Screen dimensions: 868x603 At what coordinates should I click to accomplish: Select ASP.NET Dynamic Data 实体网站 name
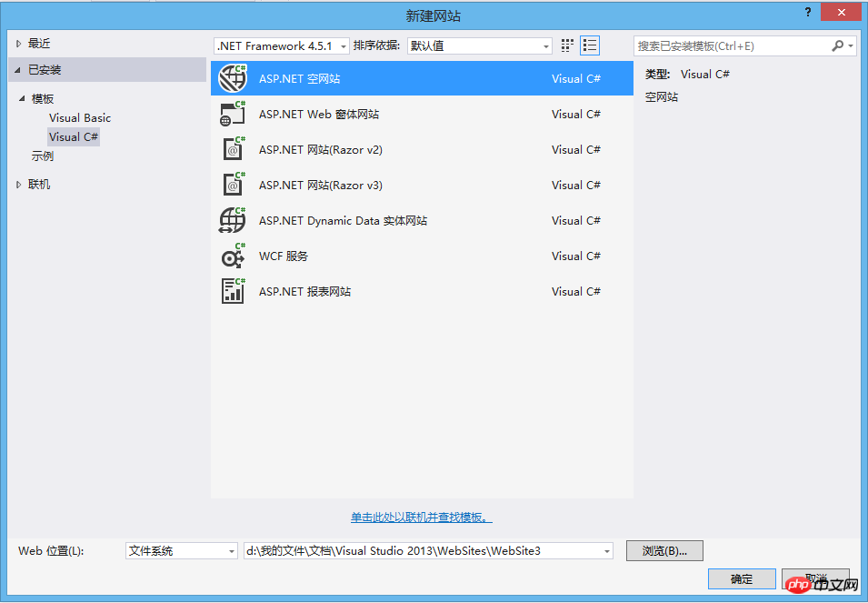(344, 220)
